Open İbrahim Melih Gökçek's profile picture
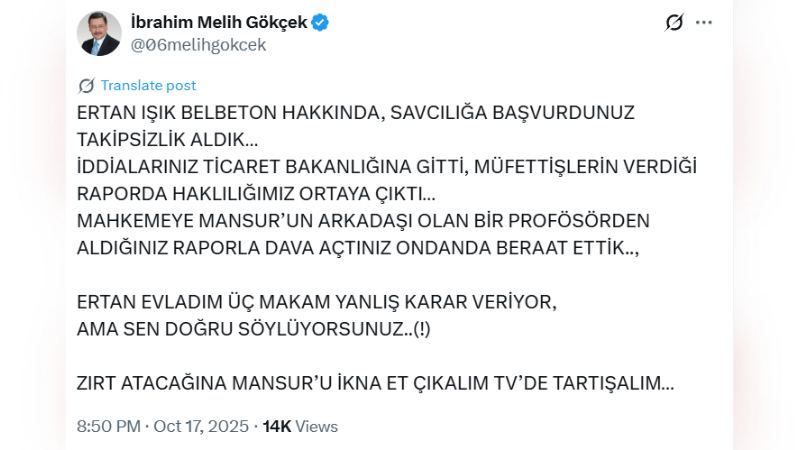This screenshot has height=450, width=800. (98, 33)
